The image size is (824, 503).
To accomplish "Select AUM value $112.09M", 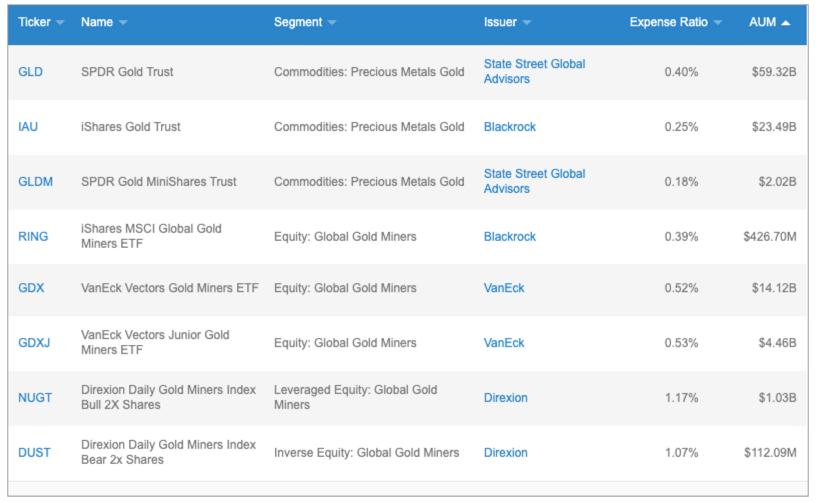I will [x=770, y=453].
